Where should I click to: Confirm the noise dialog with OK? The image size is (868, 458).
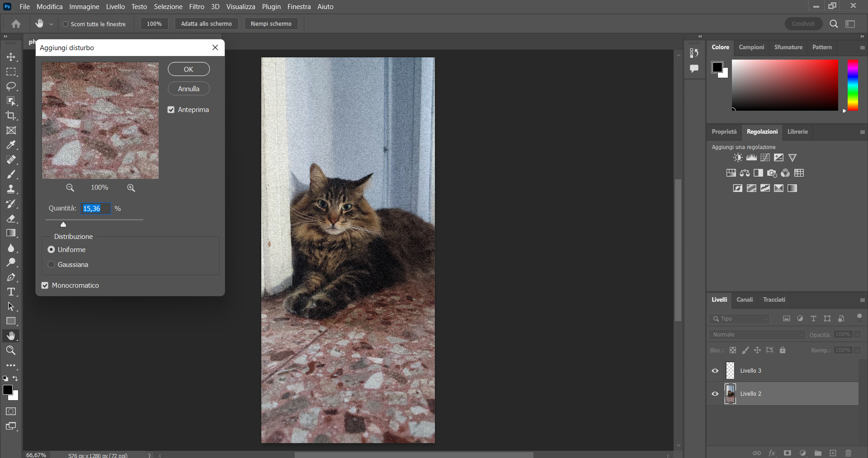(188, 69)
